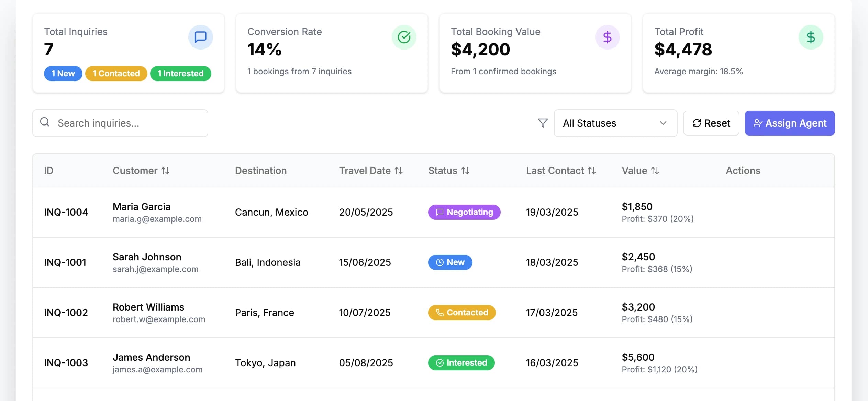
Task: Click the refresh icon inside Reset button
Action: (x=696, y=123)
